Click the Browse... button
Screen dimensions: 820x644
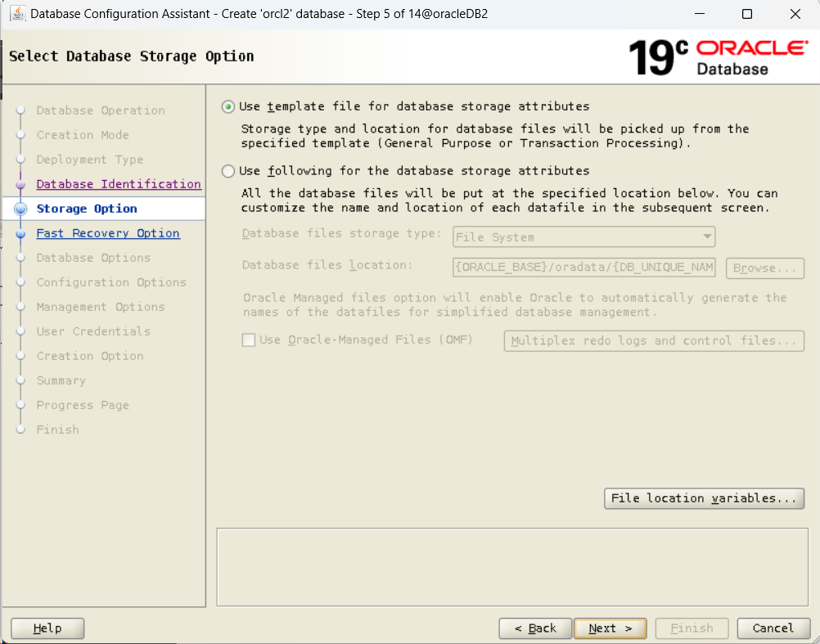coord(764,268)
